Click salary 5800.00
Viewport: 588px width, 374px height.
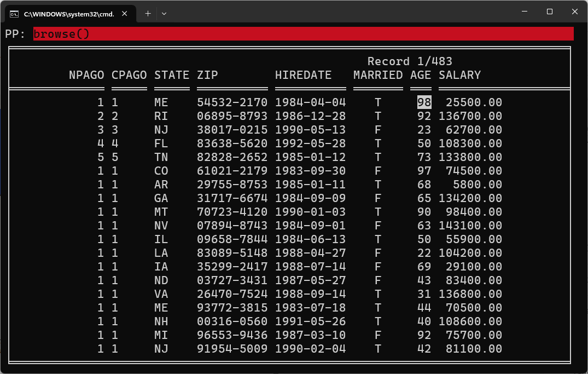[478, 185]
